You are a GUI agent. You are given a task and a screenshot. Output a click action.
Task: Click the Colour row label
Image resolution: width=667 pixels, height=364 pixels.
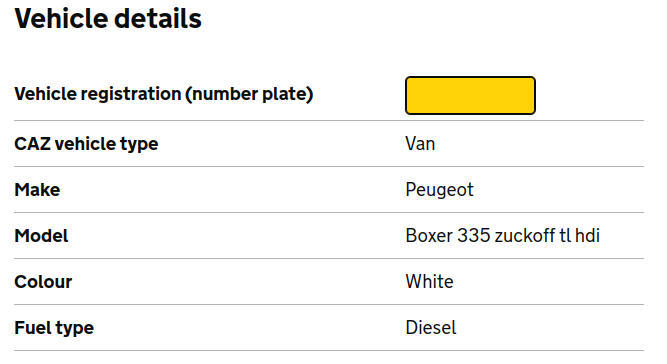click(x=43, y=282)
